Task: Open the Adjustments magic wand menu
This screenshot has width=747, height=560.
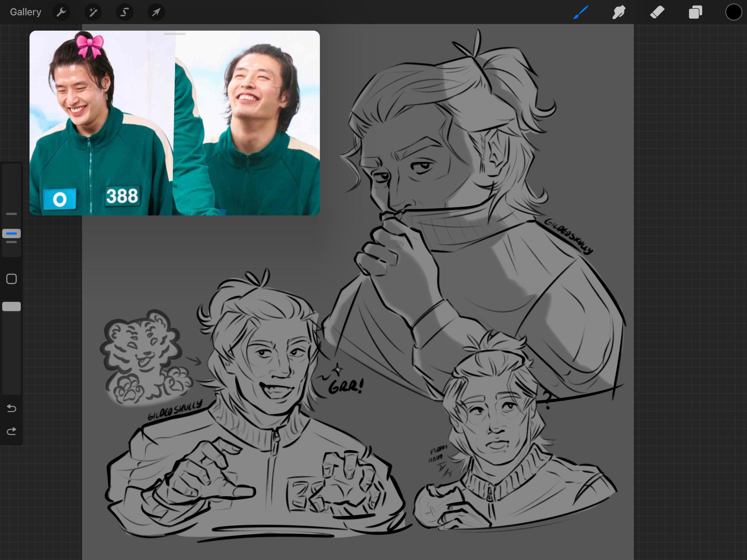Action: (x=93, y=13)
